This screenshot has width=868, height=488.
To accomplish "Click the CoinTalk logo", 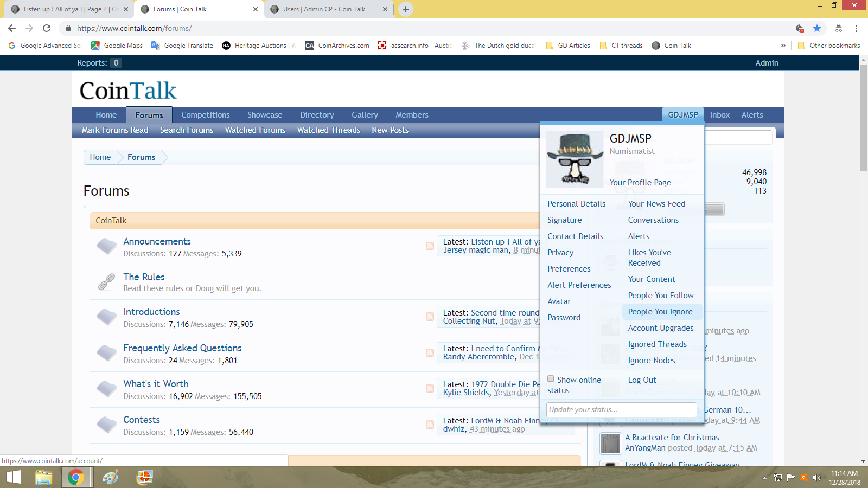I will click(x=128, y=91).
